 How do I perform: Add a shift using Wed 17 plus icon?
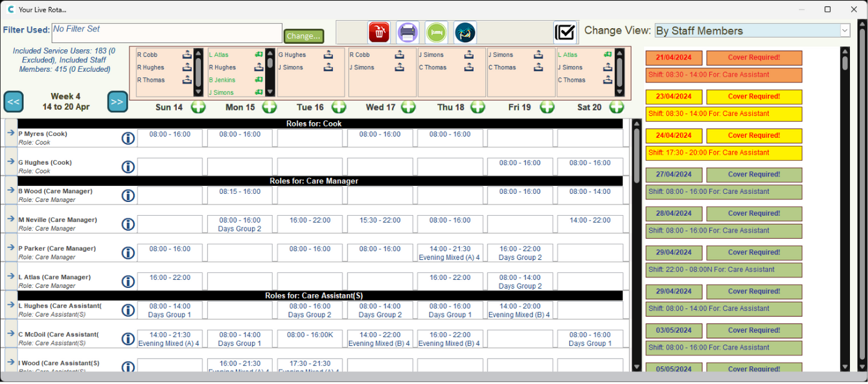pyautogui.click(x=408, y=107)
